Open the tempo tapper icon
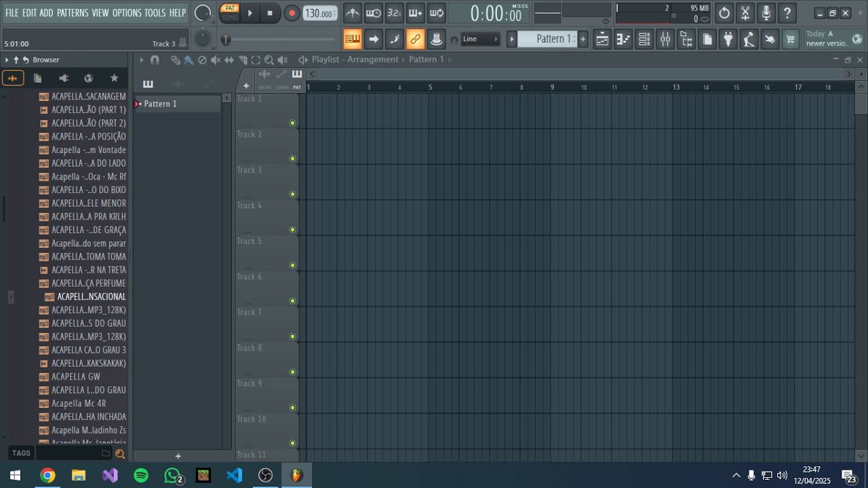868x488 pixels. coord(749,39)
